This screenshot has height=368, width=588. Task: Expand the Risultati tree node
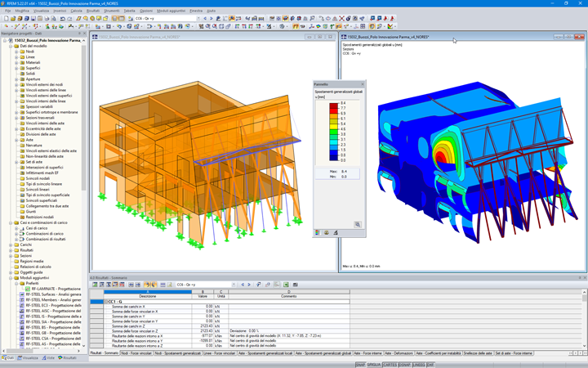[x=11, y=250]
